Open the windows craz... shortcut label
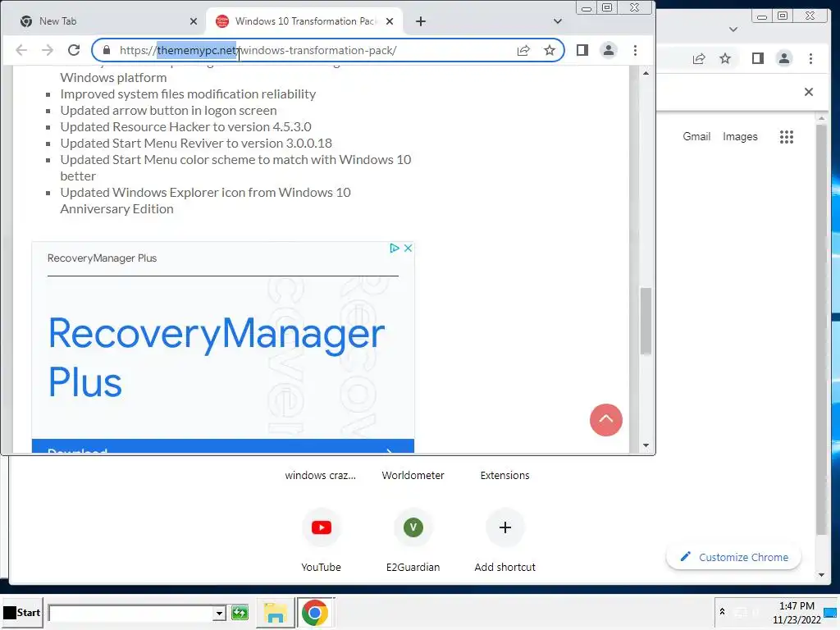Screen dimensions: 840x630 [321, 476]
